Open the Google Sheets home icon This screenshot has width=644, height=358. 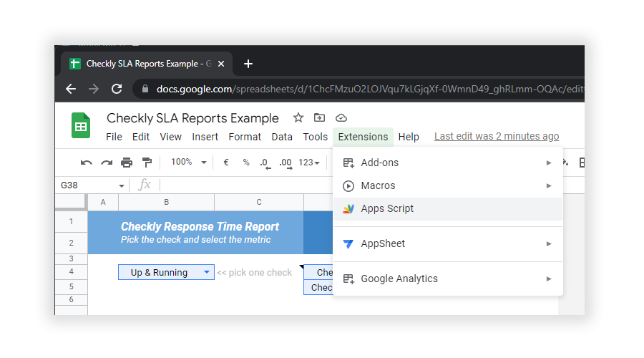pos(80,126)
